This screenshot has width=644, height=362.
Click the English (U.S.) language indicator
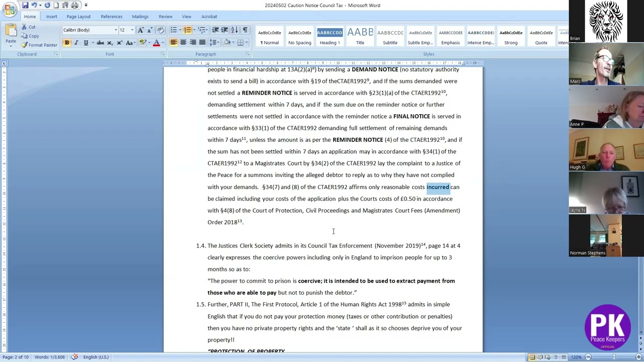coord(96,357)
